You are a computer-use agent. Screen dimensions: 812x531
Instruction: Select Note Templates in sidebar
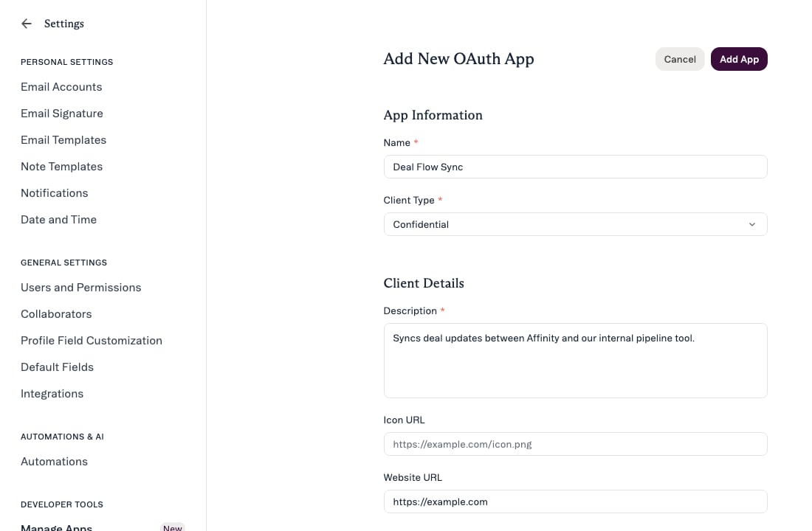pyautogui.click(x=61, y=167)
